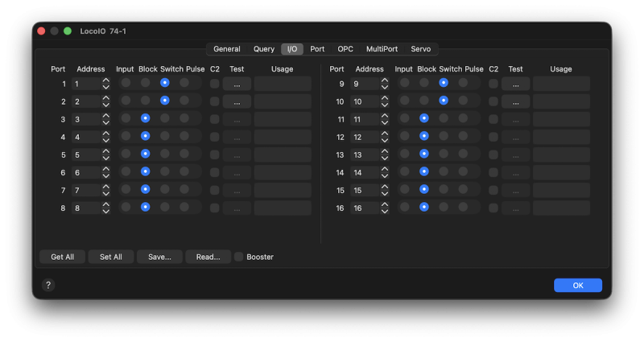Click the Usage field for port 1
644x342 pixels.
(x=283, y=84)
